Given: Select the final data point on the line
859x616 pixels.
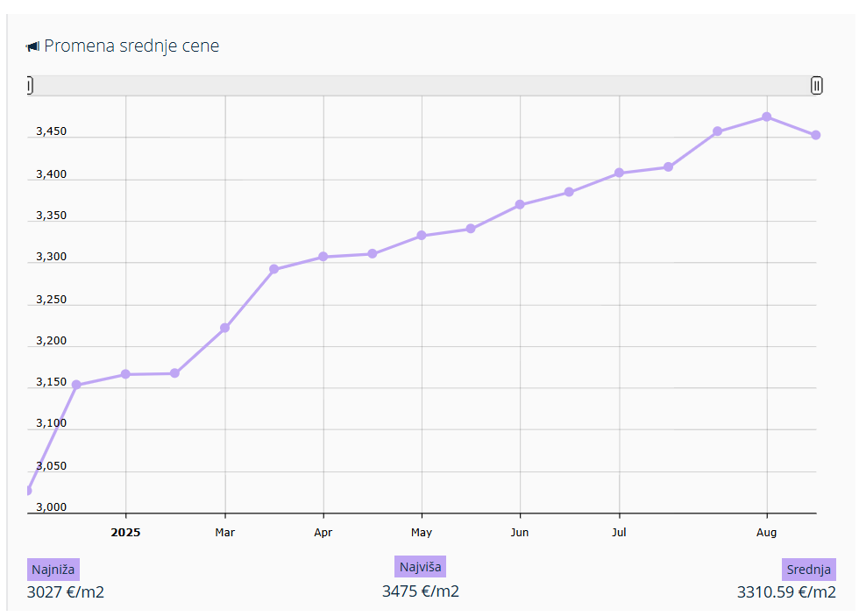Looking at the screenshot, I should click(816, 135).
